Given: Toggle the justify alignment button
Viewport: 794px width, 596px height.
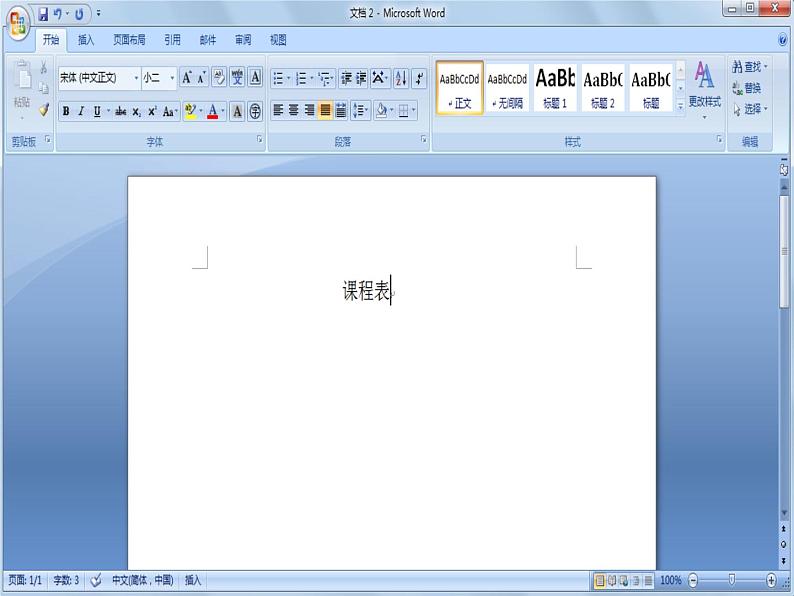Looking at the screenshot, I should tap(325, 111).
